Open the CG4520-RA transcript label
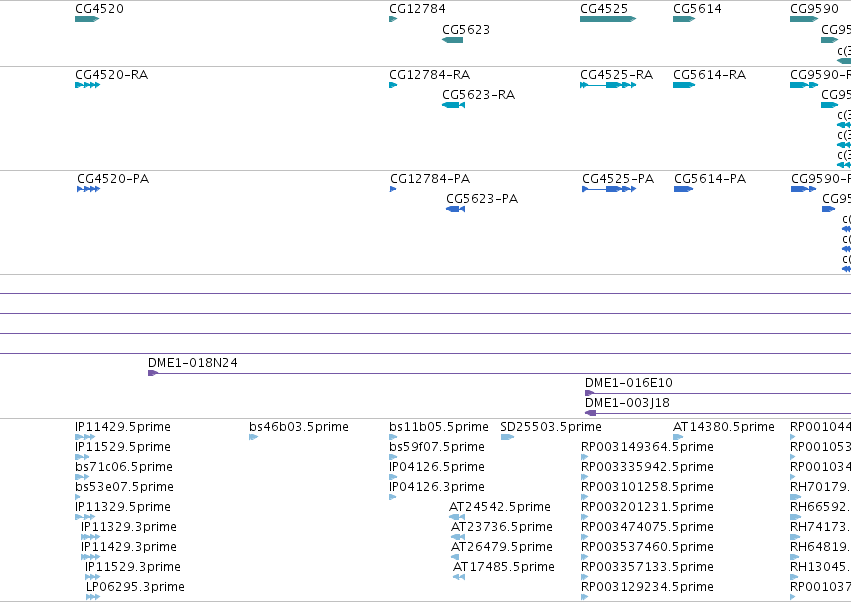Screen dimensions: 851x602 (112, 74)
